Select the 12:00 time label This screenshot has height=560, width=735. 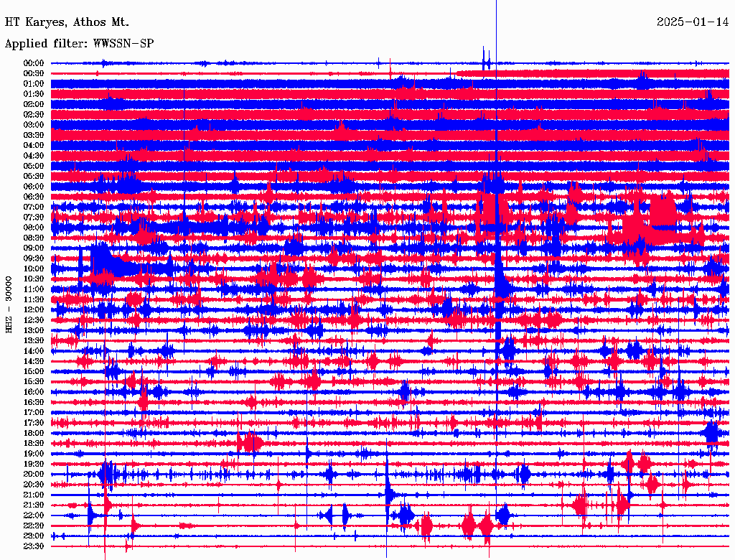click(x=34, y=310)
